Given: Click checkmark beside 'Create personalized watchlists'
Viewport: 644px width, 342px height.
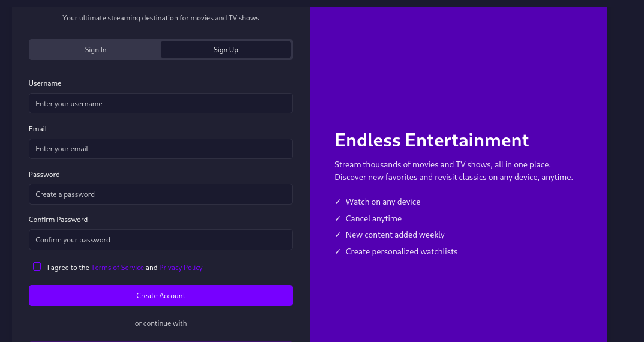Looking at the screenshot, I should pos(338,252).
